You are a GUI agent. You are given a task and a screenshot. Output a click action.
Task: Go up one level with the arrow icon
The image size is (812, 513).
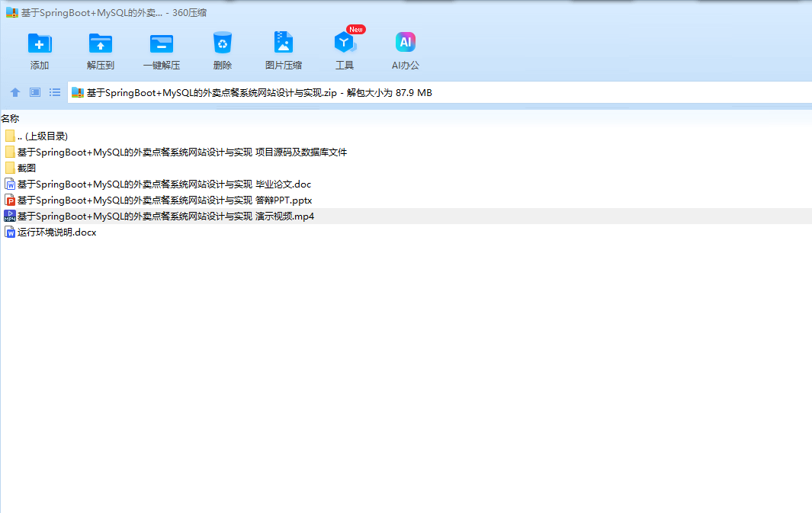coord(15,93)
